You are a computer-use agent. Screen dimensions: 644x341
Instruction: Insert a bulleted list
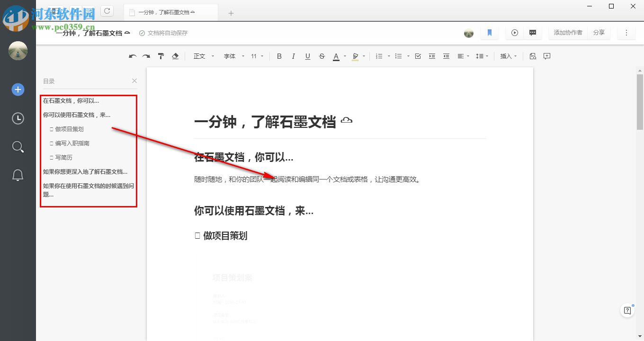398,56
